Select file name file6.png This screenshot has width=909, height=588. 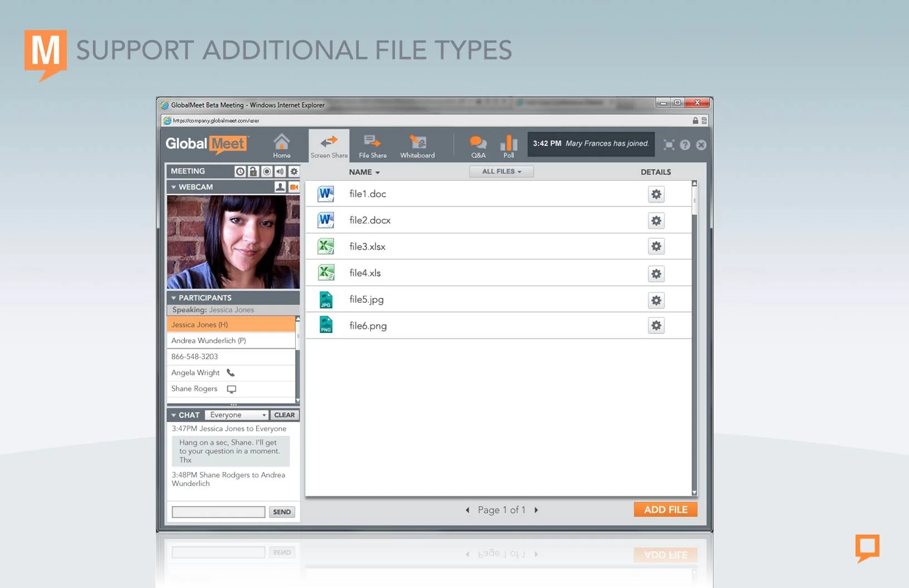tap(368, 326)
